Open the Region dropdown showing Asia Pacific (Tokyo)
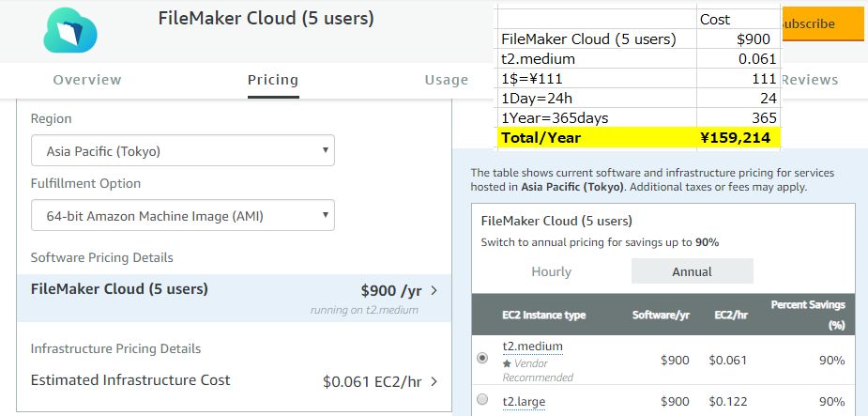This screenshot has height=416, width=868. tap(183, 150)
